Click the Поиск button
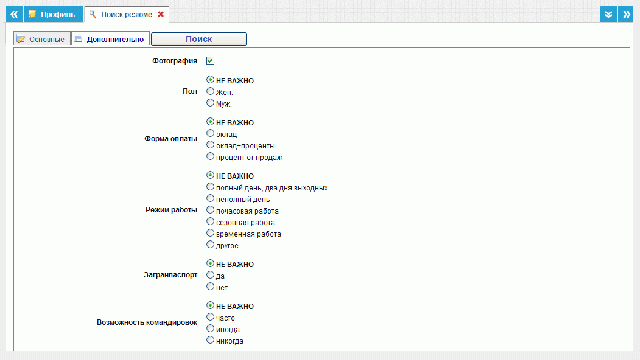Image resolution: width=640 pixels, height=360 pixels. point(199,39)
